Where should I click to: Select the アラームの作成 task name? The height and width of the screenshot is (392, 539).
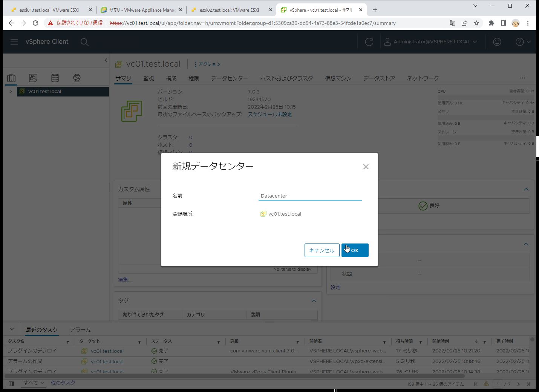pos(25,361)
